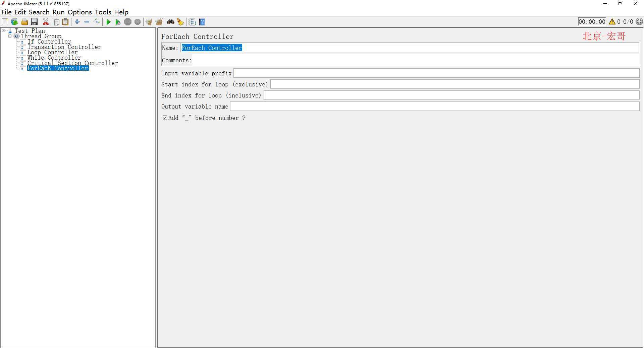This screenshot has height=348, width=644.
Task: Click the Paste clipboard icon
Action: pos(66,22)
